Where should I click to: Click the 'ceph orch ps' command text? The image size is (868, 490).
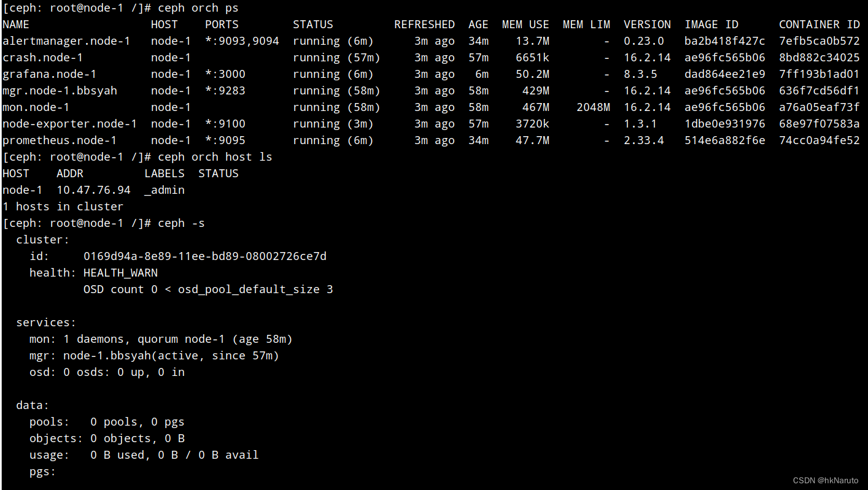click(x=198, y=8)
